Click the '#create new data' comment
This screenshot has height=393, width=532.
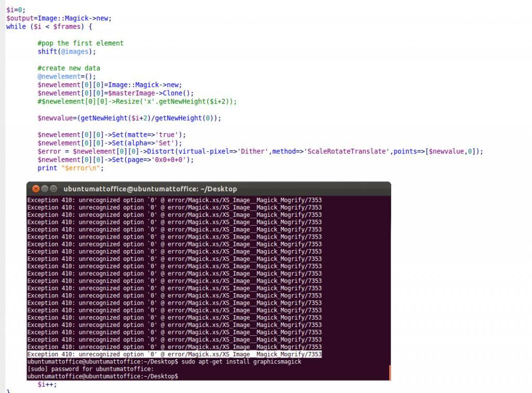coord(69,68)
